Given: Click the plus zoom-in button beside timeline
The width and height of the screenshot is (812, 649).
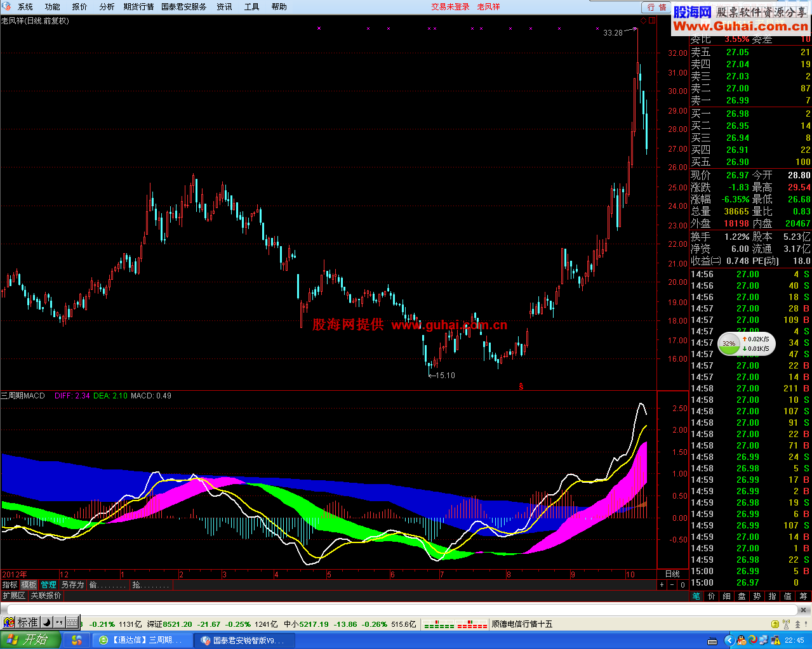Looking at the screenshot, I should [x=662, y=584].
